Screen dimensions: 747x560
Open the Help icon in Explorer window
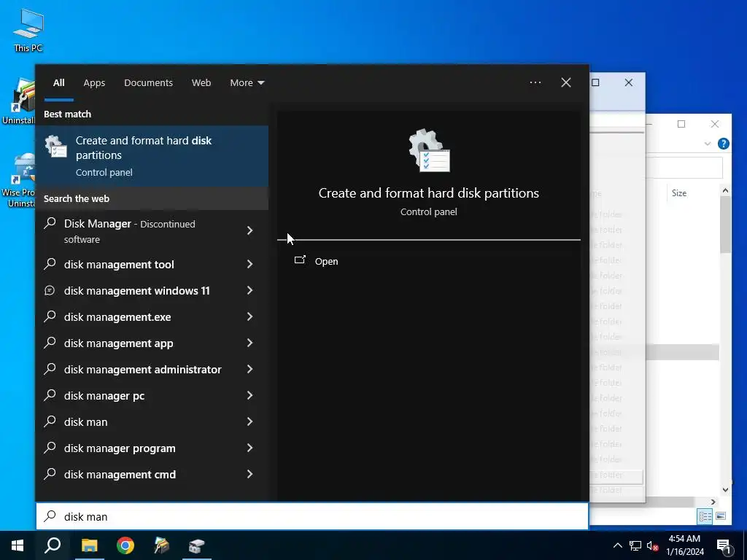723,144
